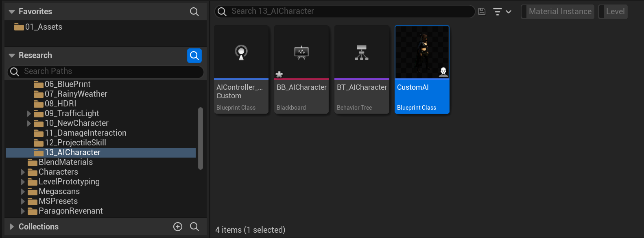Select the CustomAI blueprint class asset
The height and width of the screenshot is (238, 644).
pos(422,69)
